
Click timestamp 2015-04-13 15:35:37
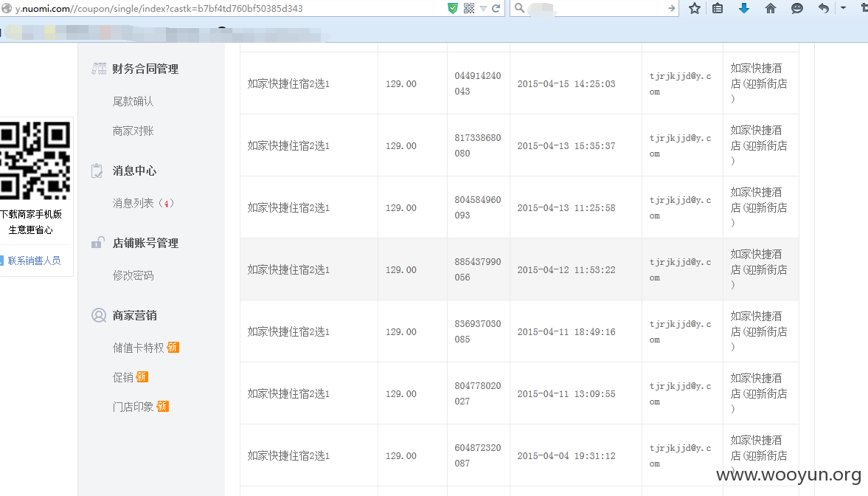coord(566,145)
